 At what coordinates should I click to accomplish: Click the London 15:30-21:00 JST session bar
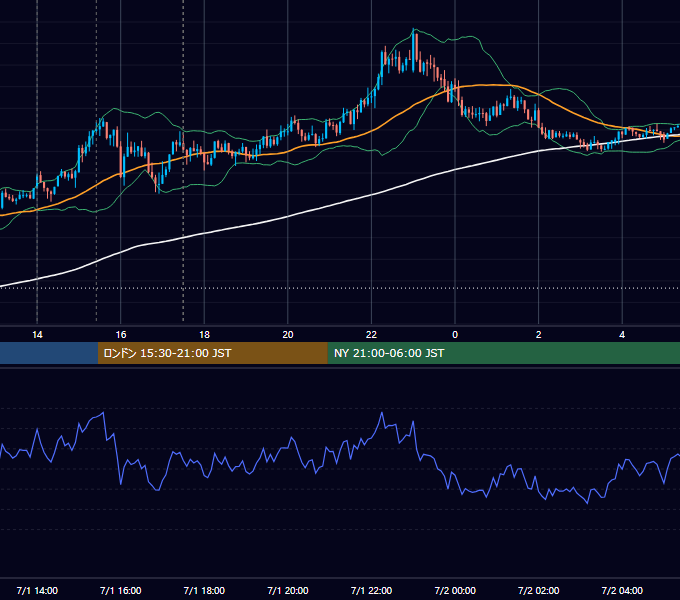point(212,353)
